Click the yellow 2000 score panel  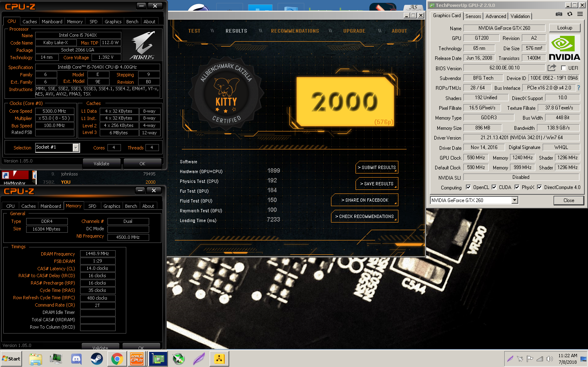[x=345, y=101]
